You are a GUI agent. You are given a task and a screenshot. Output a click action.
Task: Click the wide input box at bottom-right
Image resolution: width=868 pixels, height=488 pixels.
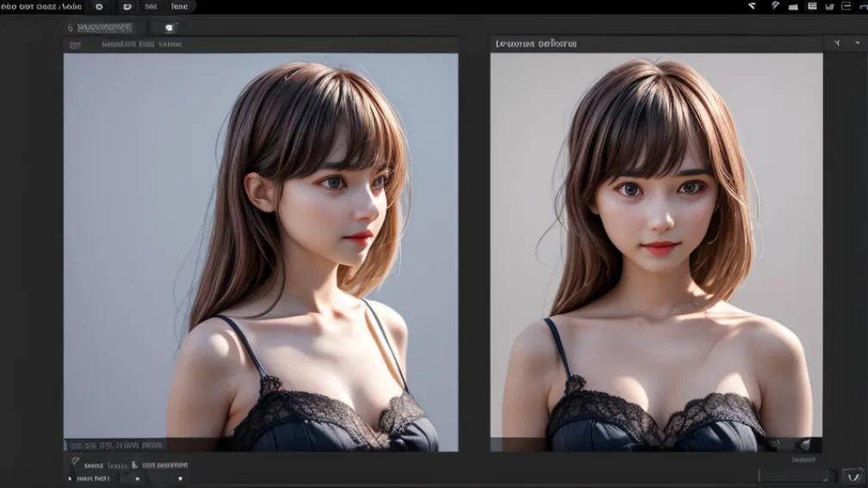[793, 476]
